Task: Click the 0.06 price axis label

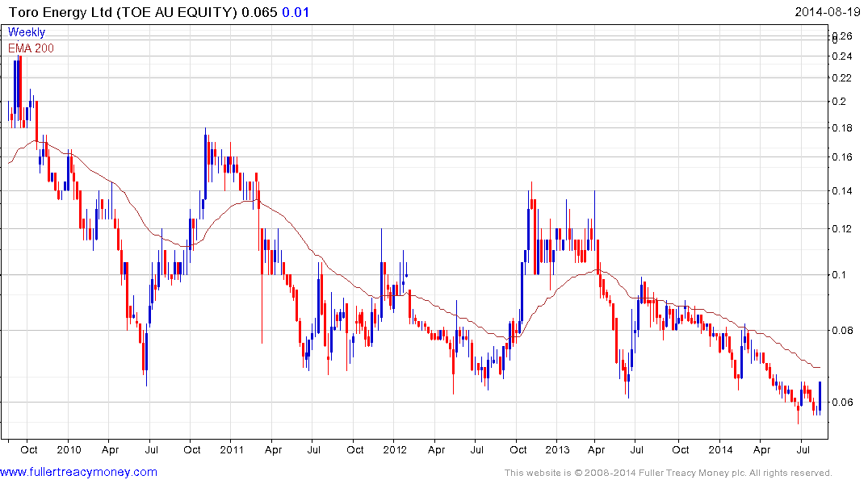Action: 843,403
